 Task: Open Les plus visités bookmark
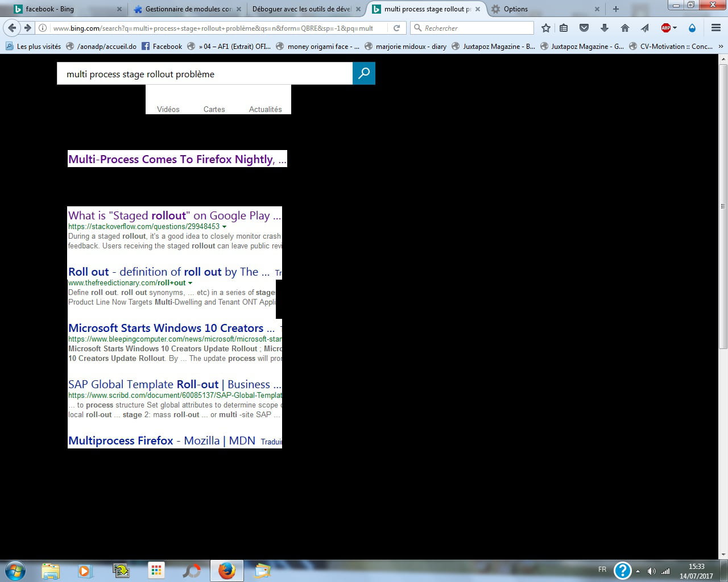[33, 47]
